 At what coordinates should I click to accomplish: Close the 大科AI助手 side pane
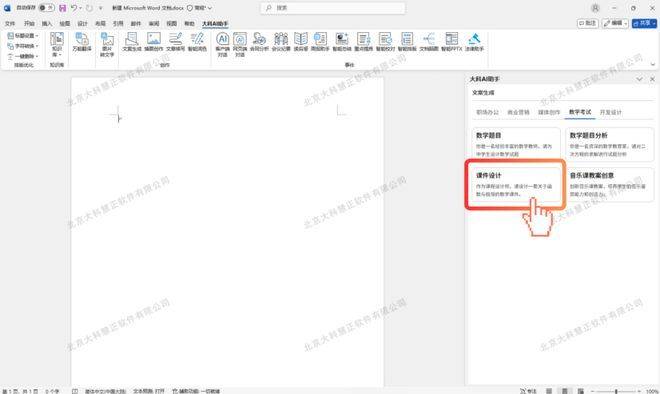[652, 79]
